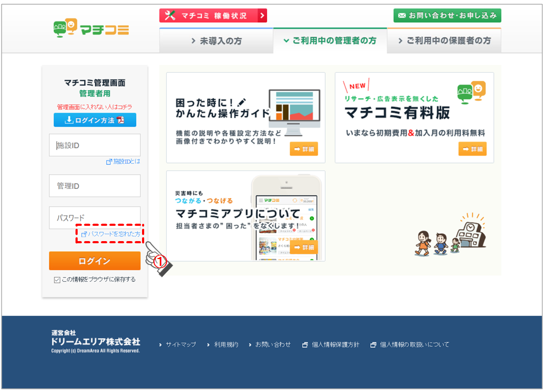Toggle この情報をブラウザに保存する checkbox
This screenshot has width=546, height=392.
tap(57, 280)
